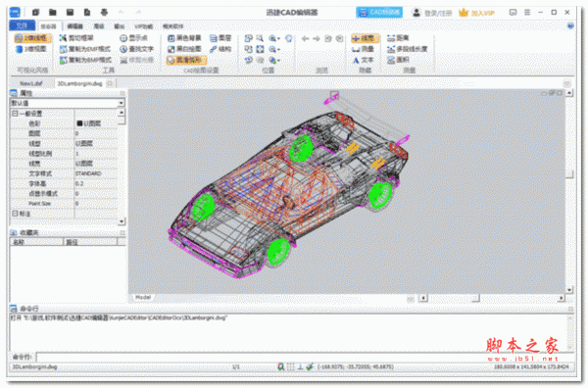Click the viewport horizontal scroll right arrow
This screenshot has height=388, width=588.
coord(561,298)
